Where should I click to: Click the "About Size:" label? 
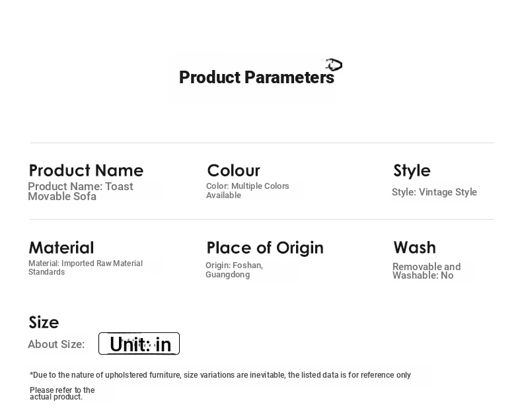pyautogui.click(x=56, y=344)
